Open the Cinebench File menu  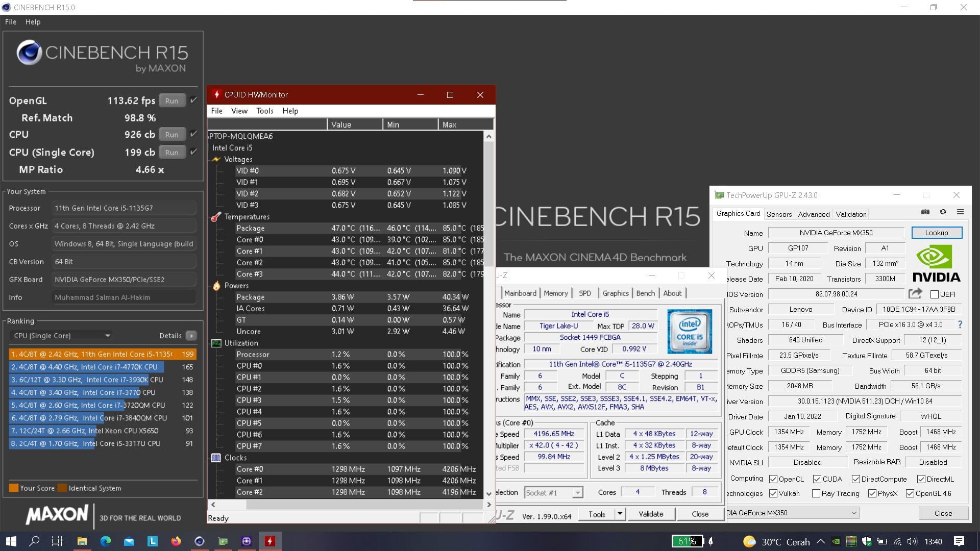11,22
